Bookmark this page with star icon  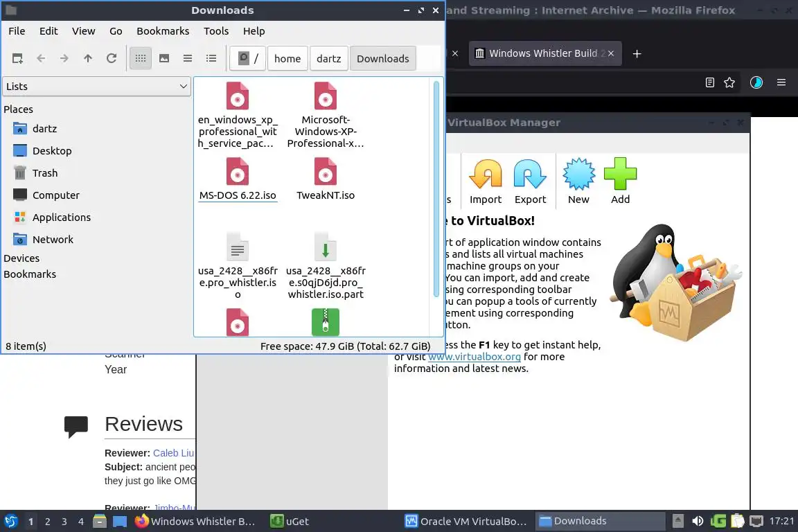pyautogui.click(x=729, y=82)
